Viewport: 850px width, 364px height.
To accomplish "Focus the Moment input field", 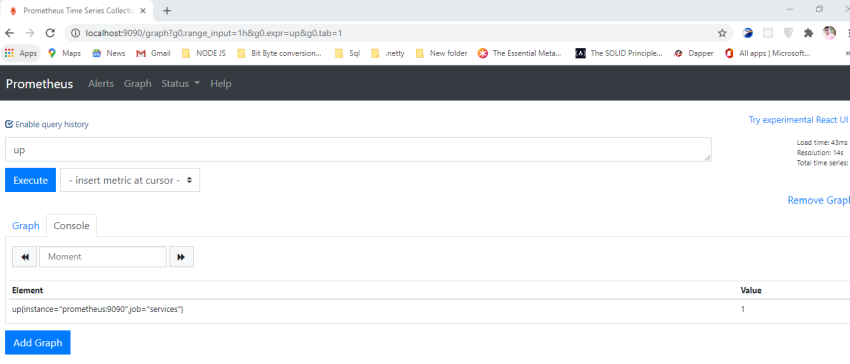I will (x=103, y=257).
